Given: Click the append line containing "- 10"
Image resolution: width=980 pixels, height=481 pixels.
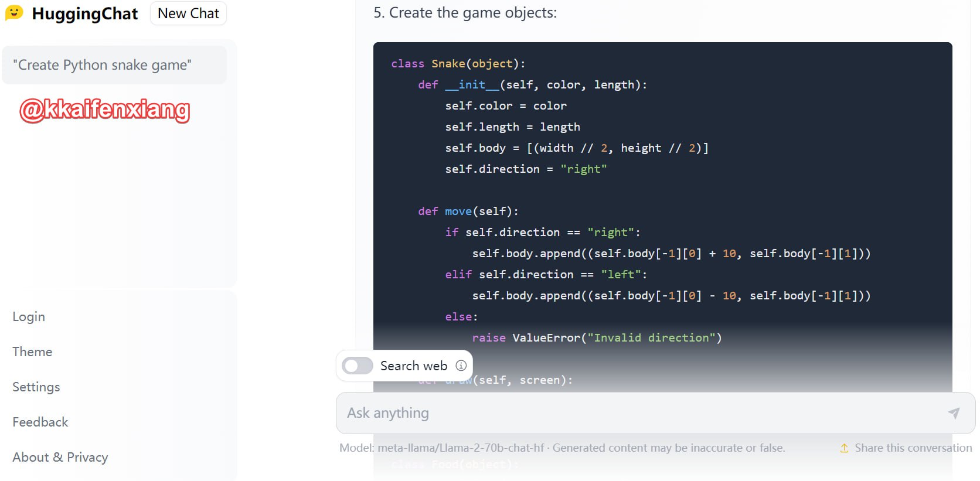Looking at the screenshot, I should pos(671,295).
